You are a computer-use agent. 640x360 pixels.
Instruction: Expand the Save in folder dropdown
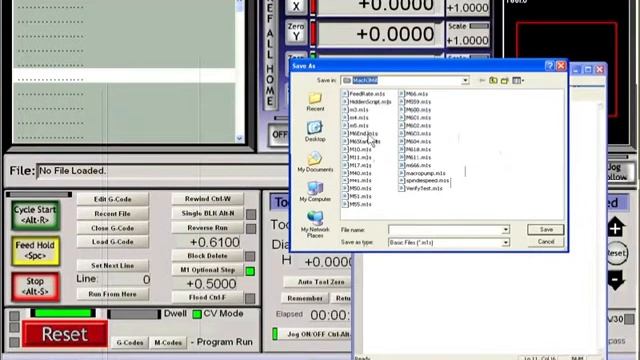click(465, 80)
